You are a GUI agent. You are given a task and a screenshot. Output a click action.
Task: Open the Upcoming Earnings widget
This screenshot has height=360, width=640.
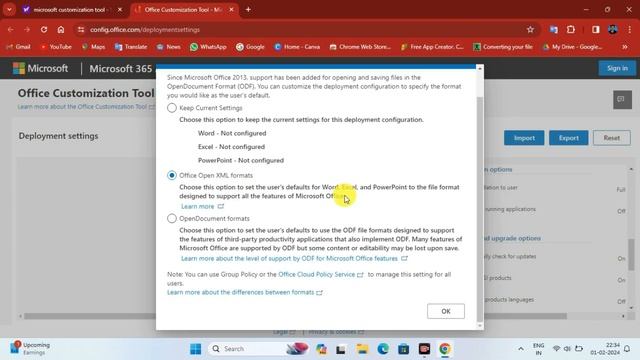coord(30,349)
